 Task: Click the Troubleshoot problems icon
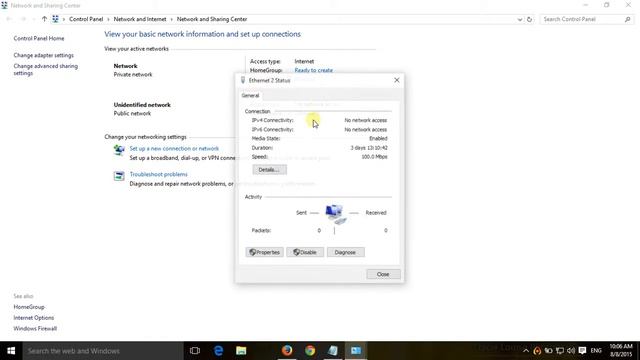[119, 176]
